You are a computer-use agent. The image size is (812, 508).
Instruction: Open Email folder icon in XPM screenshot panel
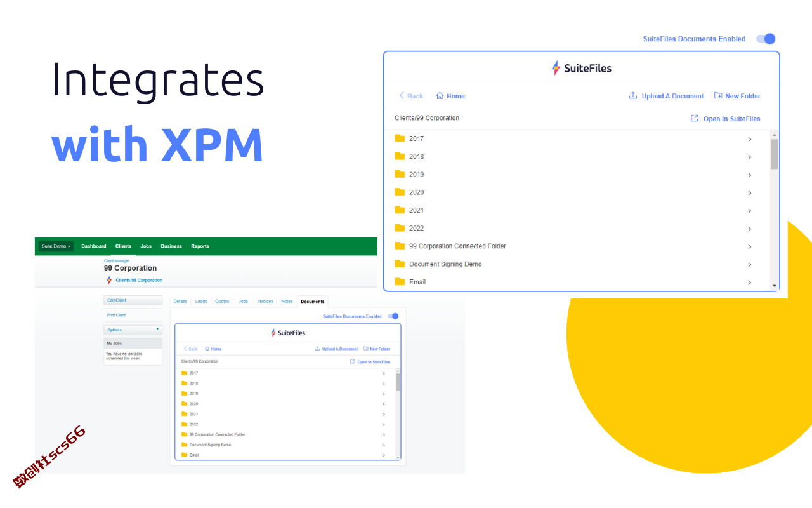click(x=184, y=455)
